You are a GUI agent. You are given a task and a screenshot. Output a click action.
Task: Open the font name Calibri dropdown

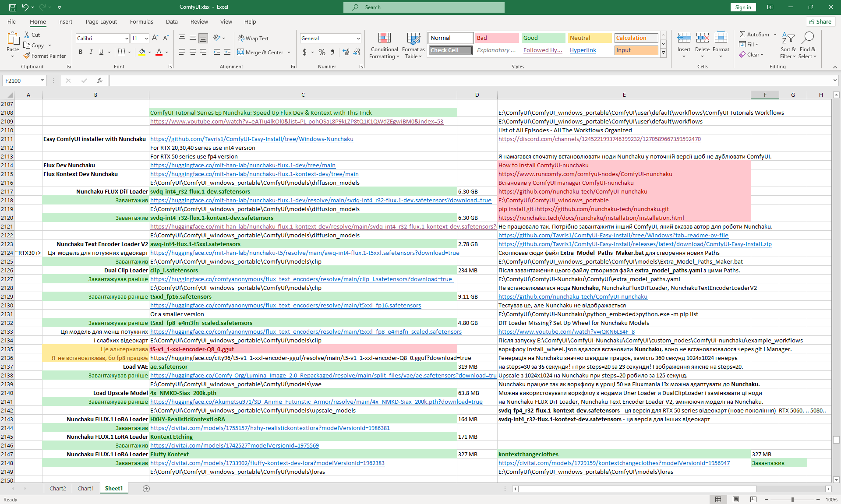(x=127, y=39)
